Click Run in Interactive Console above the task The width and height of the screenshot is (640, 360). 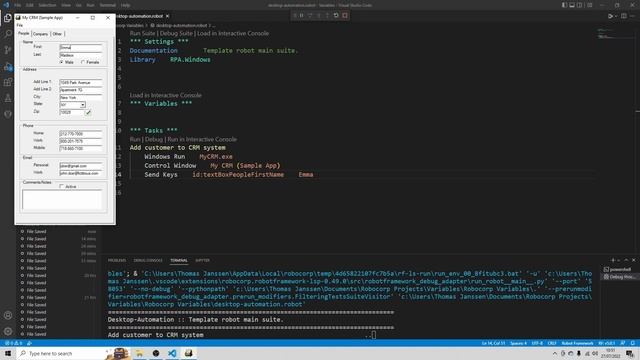click(x=202, y=139)
